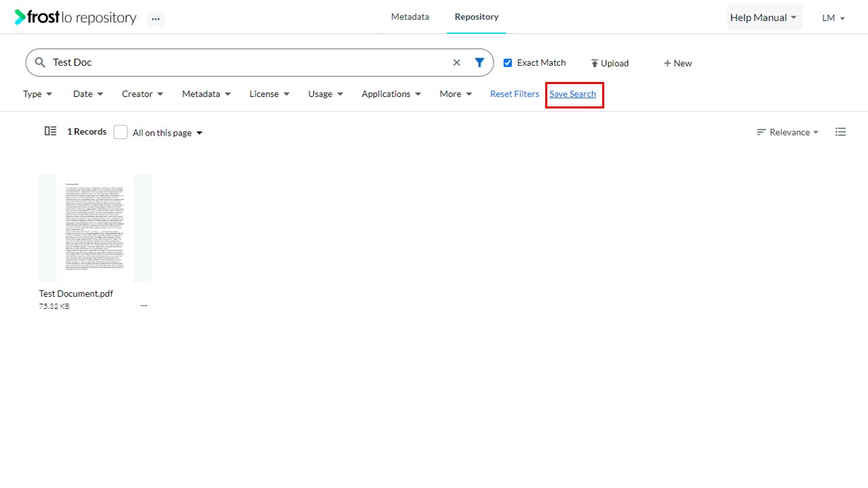Open the LM user account menu
The width and height of the screenshot is (868, 488).
tap(833, 18)
